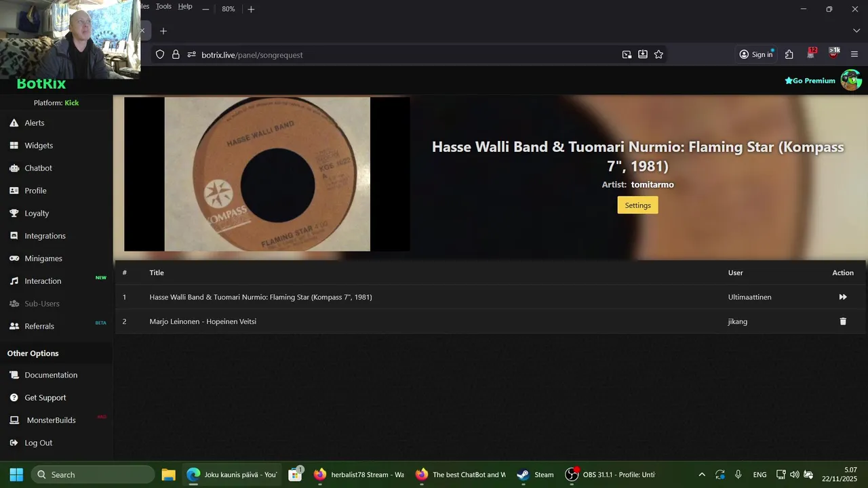Click the yellow Settings button
The height and width of the screenshot is (488, 868).
pos(637,205)
